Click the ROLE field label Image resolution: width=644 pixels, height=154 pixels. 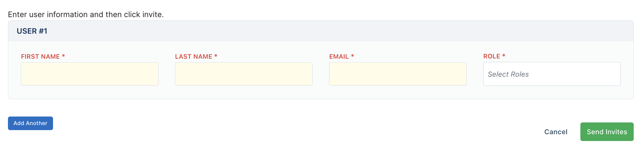492,56
